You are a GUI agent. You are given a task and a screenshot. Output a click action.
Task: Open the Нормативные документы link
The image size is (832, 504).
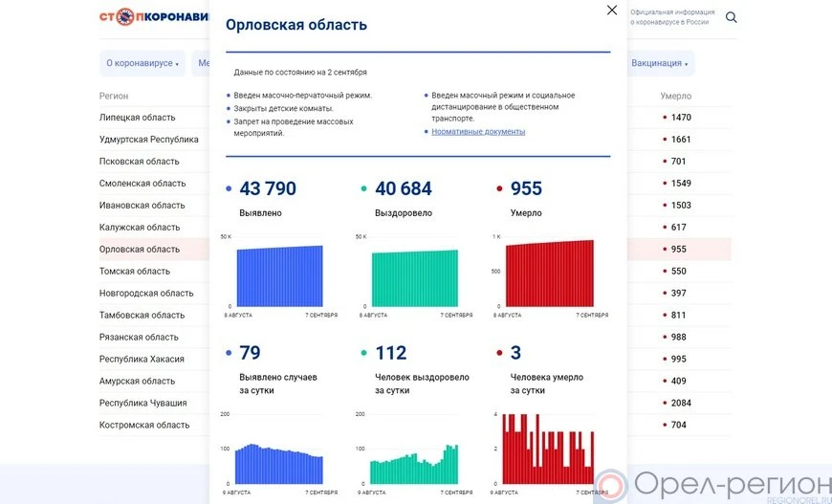pyautogui.click(x=478, y=132)
